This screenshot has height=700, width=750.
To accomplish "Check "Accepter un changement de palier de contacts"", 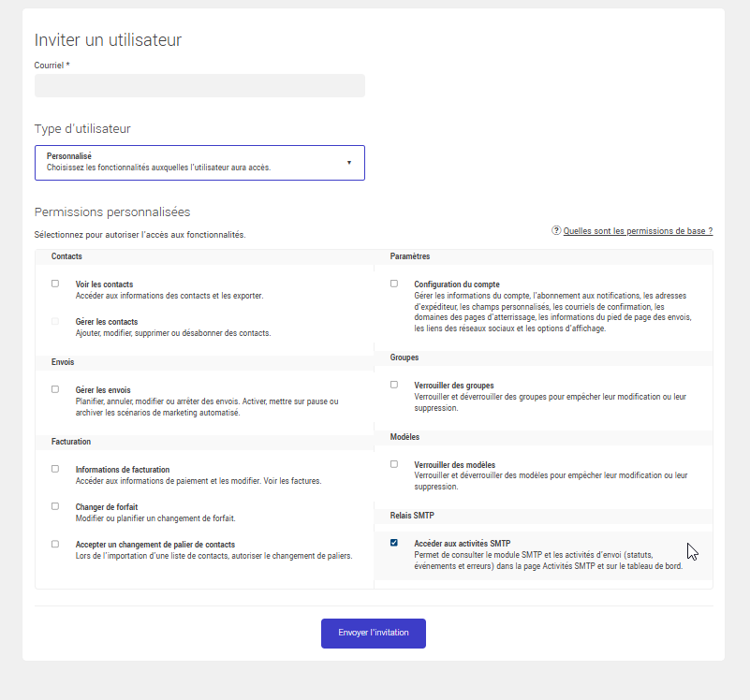I will (54, 543).
